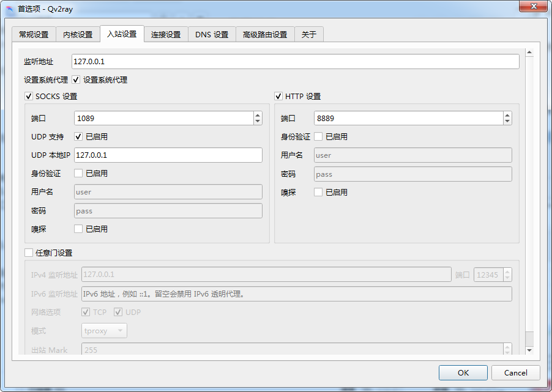The image size is (552, 392).
Task: Increase HTTP port with up arrow
Action: pyautogui.click(x=507, y=115)
